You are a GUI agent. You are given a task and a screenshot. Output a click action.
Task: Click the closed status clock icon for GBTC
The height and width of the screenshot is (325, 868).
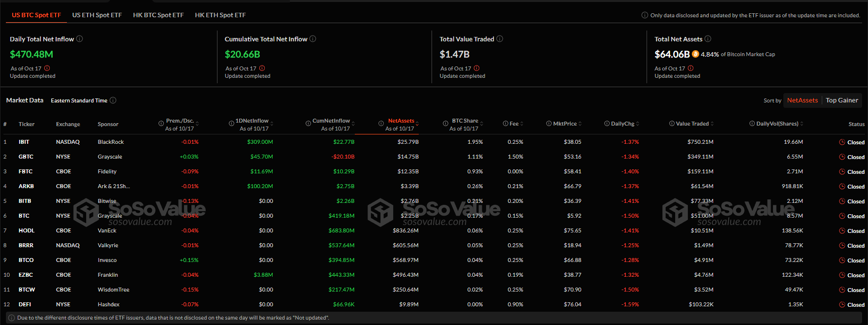842,157
